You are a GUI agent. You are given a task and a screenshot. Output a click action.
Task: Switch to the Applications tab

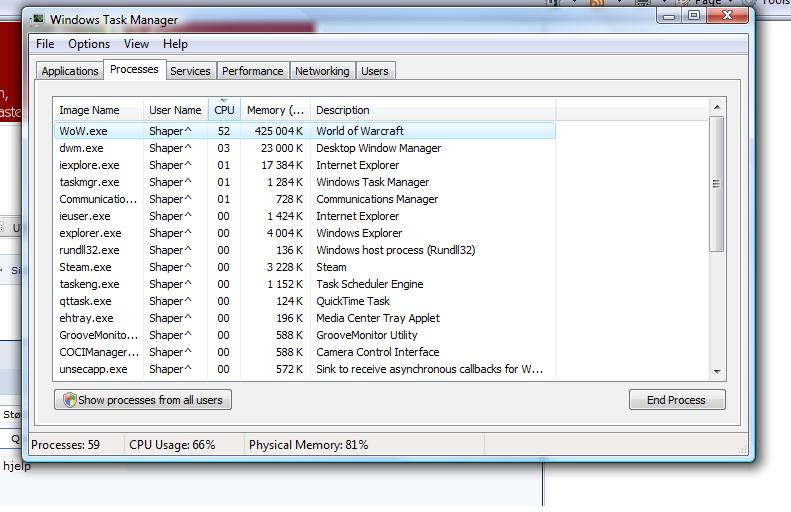click(70, 71)
